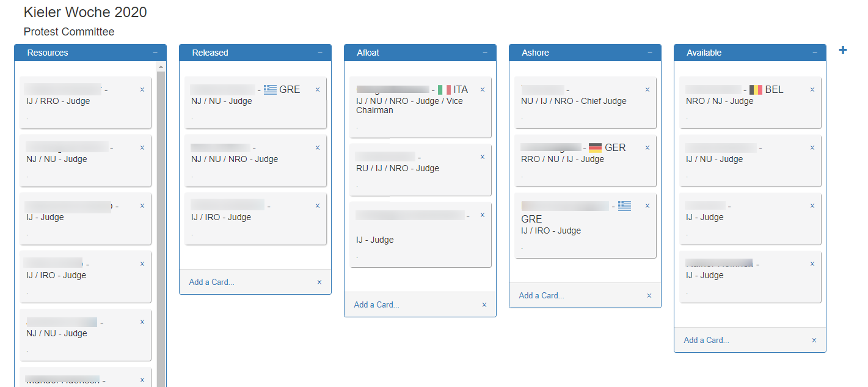The image size is (868, 387).
Task: Remove the IJ - Judge card in Afloat
Action: pyautogui.click(x=483, y=215)
